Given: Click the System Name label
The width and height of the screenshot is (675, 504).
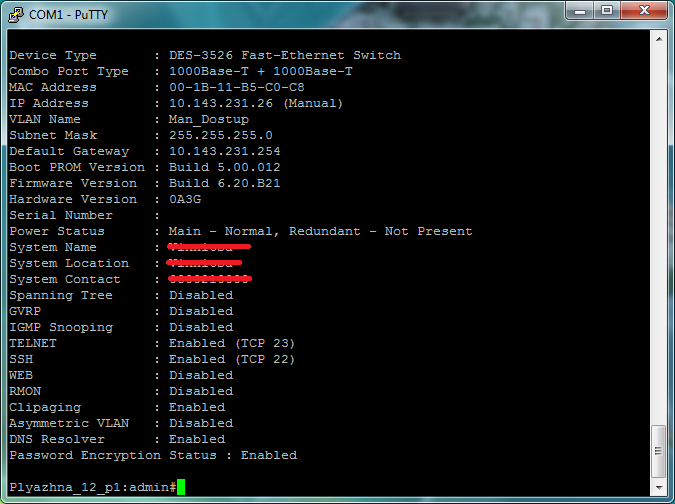Looking at the screenshot, I should pos(53,247).
